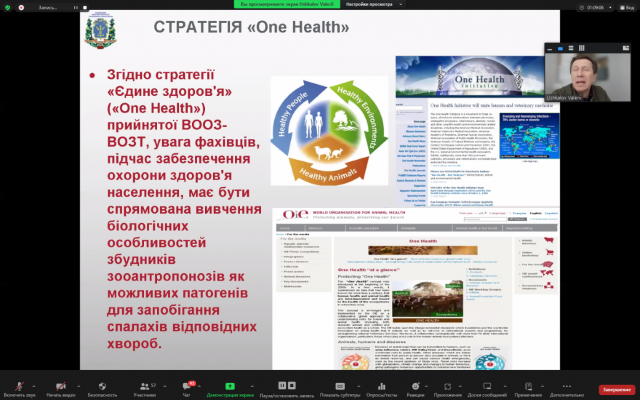Open Настройки просмотра view options menu
This screenshot has width=640, height=400.
[x=373, y=4]
